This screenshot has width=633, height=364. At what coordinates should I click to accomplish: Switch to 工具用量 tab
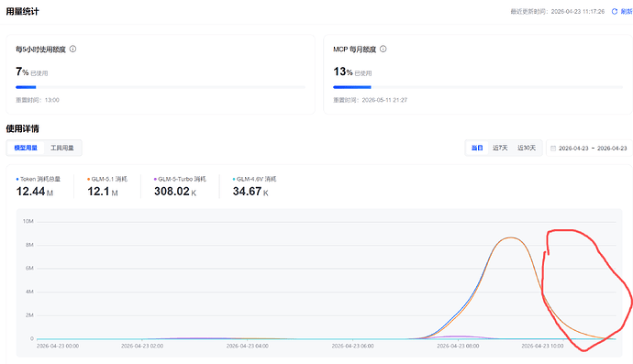[x=62, y=148]
